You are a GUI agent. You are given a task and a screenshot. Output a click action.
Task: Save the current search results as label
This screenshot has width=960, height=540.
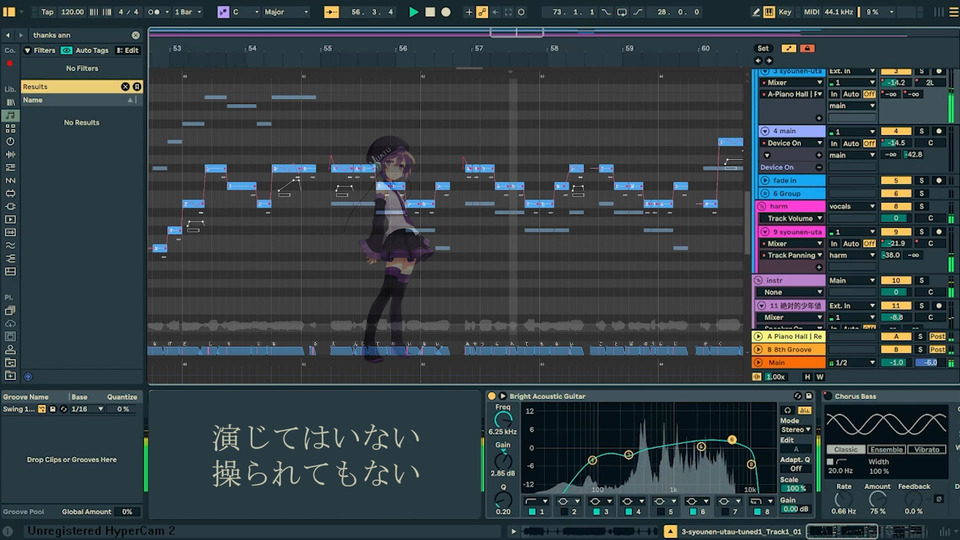[x=137, y=87]
